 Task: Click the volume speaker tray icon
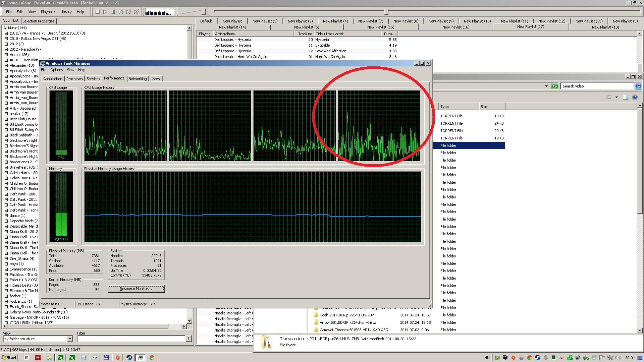pos(618,358)
